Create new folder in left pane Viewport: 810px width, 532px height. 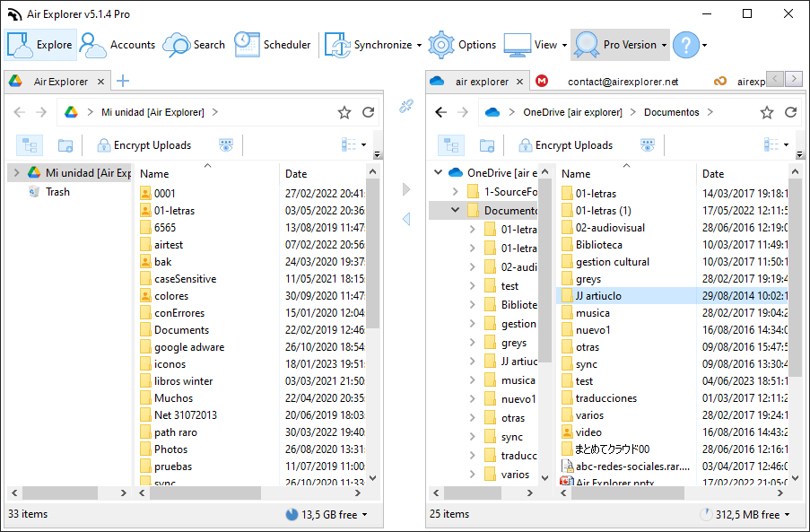tap(65, 145)
